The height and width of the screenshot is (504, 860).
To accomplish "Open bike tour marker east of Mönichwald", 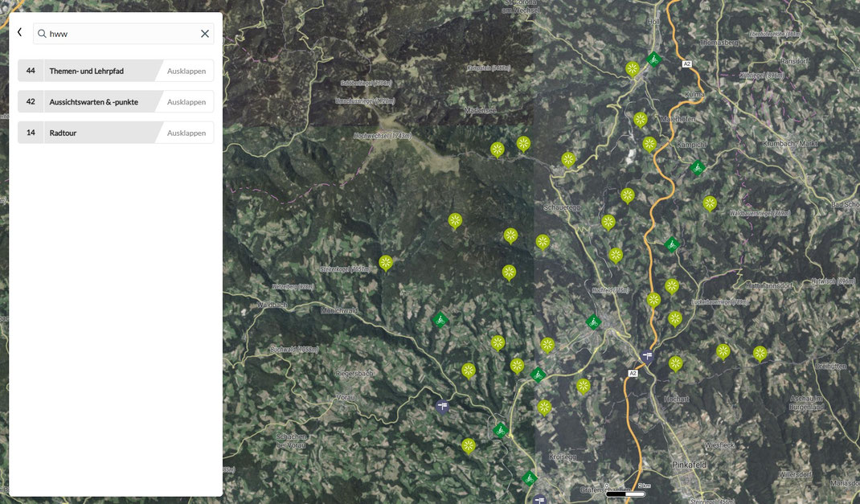I will pos(440,320).
